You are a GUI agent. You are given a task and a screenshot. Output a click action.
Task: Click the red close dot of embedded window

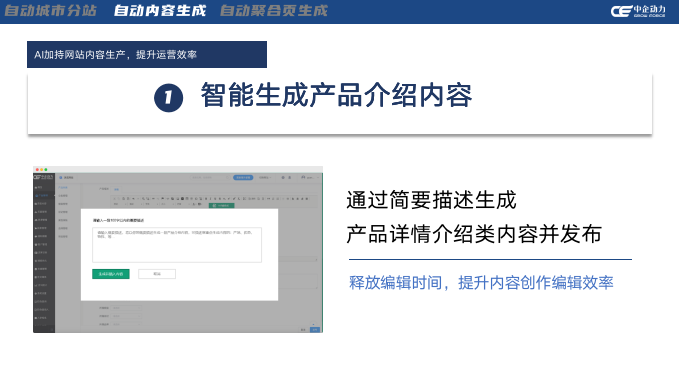pos(37,169)
